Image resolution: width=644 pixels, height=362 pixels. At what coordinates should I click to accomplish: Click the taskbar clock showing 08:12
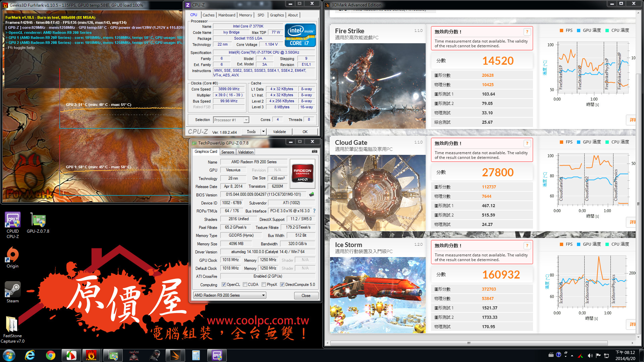click(x=625, y=355)
